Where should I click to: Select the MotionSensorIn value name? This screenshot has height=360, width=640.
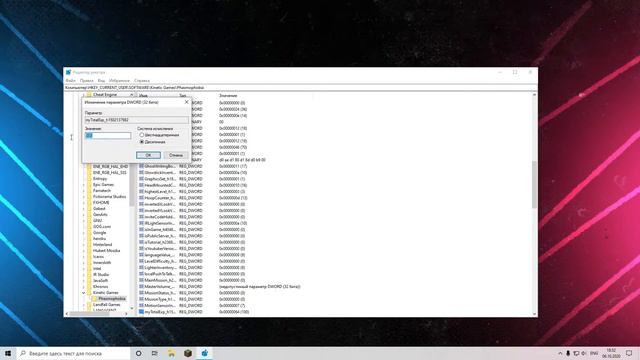pos(160,305)
